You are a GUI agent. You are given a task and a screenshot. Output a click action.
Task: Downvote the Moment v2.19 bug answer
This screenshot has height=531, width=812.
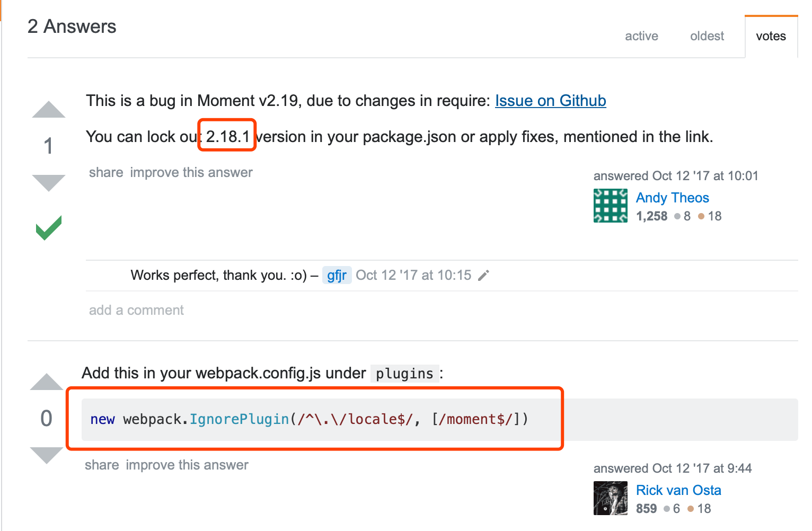pos(48,182)
